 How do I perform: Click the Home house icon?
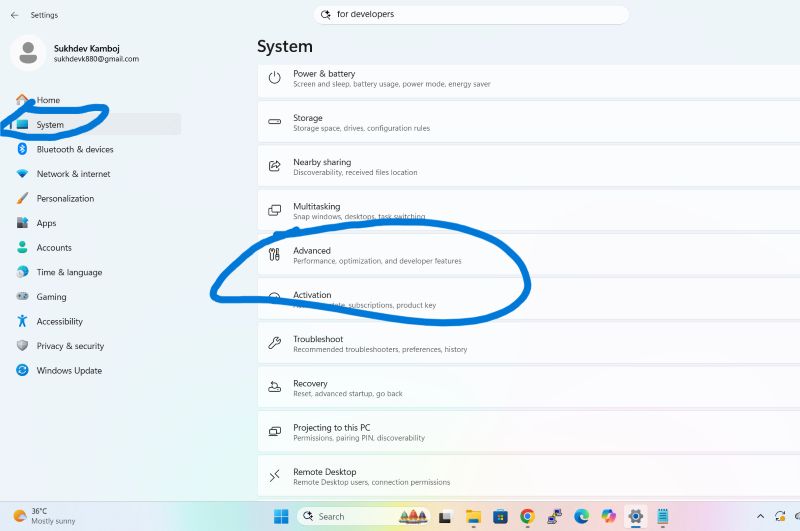(x=22, y=99)
